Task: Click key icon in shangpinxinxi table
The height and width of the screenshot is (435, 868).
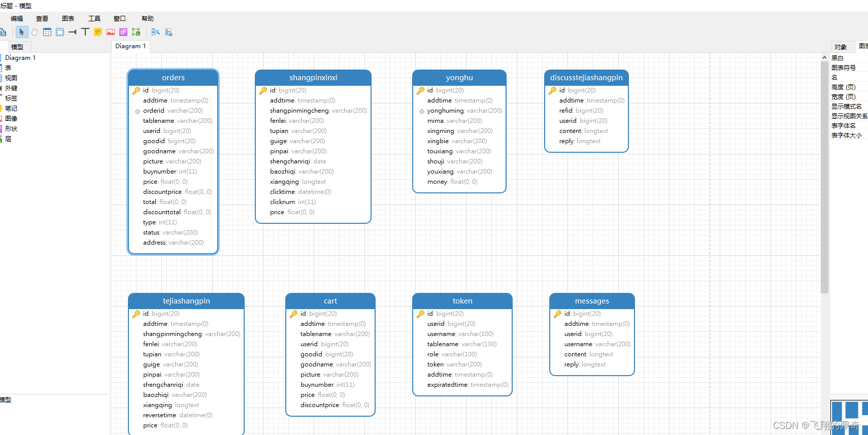Action: tap(263, 90)
